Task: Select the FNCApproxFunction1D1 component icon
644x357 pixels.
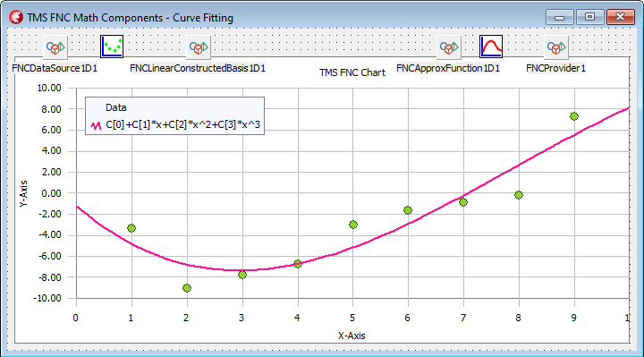Action: pos(448,47)
